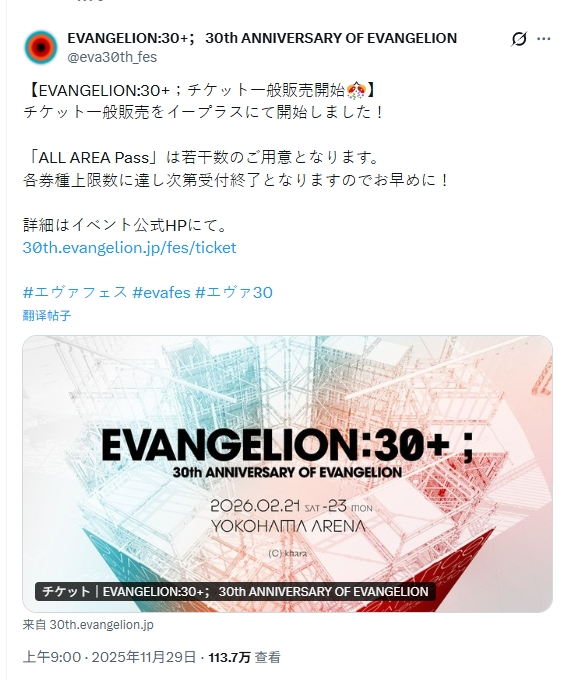Click the 上午9:00 timestamp

(x=52, y=657)
